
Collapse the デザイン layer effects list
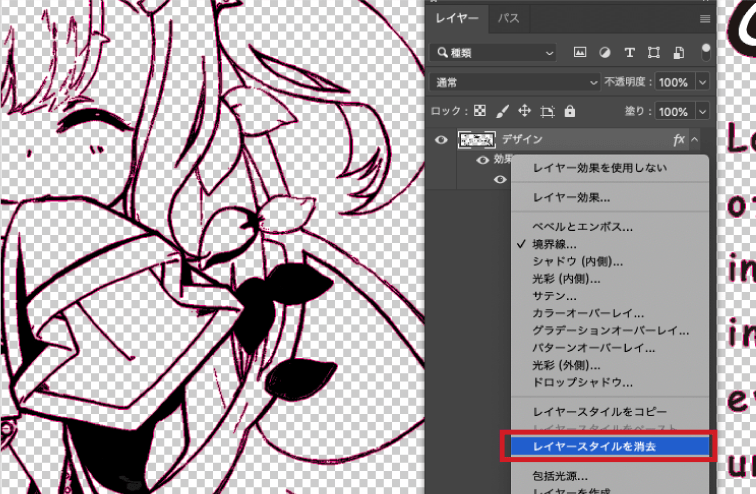(696, 140)
